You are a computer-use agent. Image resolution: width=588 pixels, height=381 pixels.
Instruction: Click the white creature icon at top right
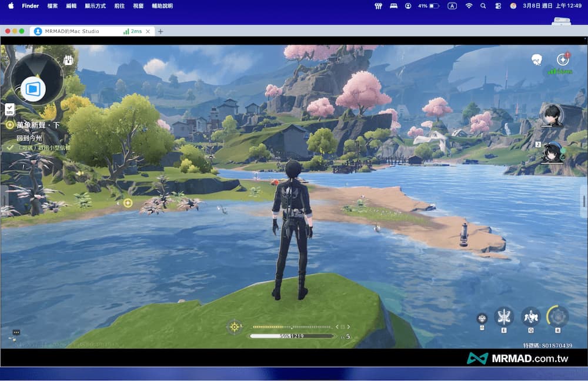[x=536, y=59]
